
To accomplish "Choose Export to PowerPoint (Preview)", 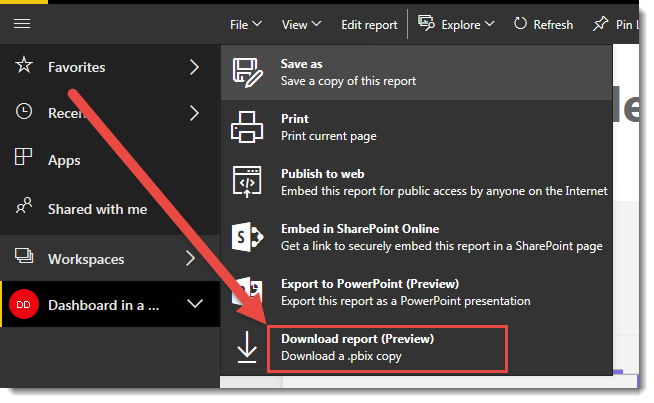I will (416, 292).
